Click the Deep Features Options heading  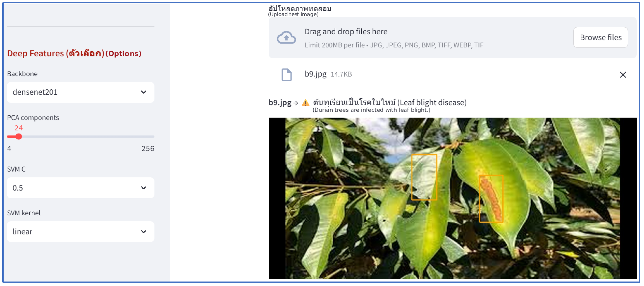pyautogui.click(x=74, y=53)
